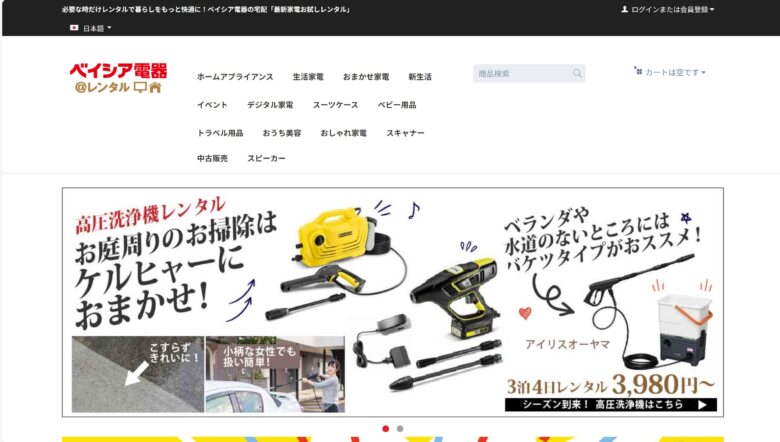
Task: Select the second grey carousel dot
Action: click(400, 428)
